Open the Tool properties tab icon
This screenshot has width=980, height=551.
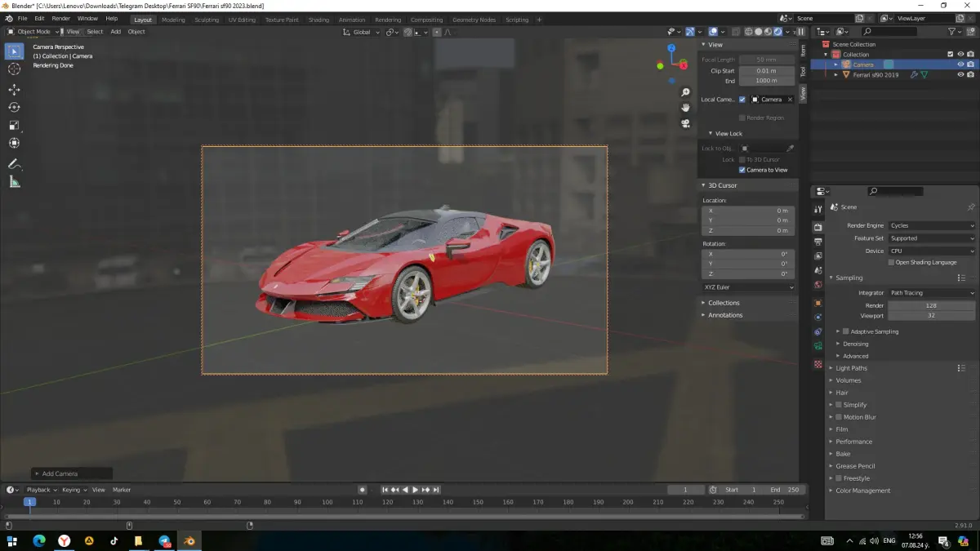pyautogui.click(x=818, y=210)
